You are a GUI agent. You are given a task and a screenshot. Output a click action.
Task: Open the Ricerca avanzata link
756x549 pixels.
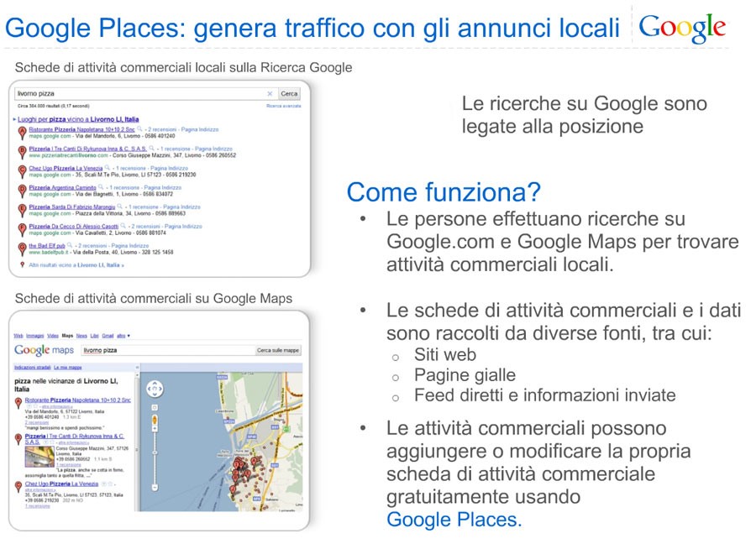click(x=284, y=106)
